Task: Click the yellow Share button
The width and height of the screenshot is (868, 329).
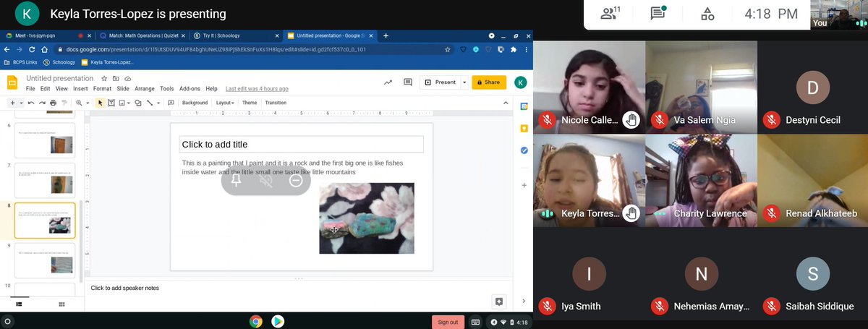Action: click(489, 82)
